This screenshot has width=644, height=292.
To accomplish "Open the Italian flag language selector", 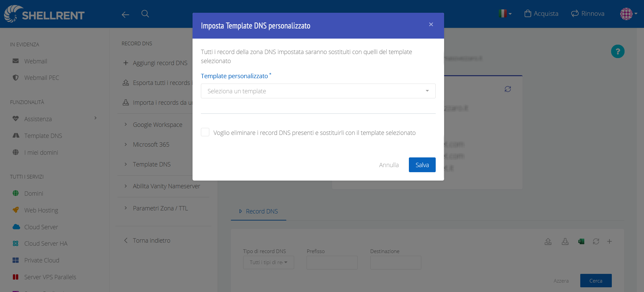I will pyautogui.click(x=505, y=14).
